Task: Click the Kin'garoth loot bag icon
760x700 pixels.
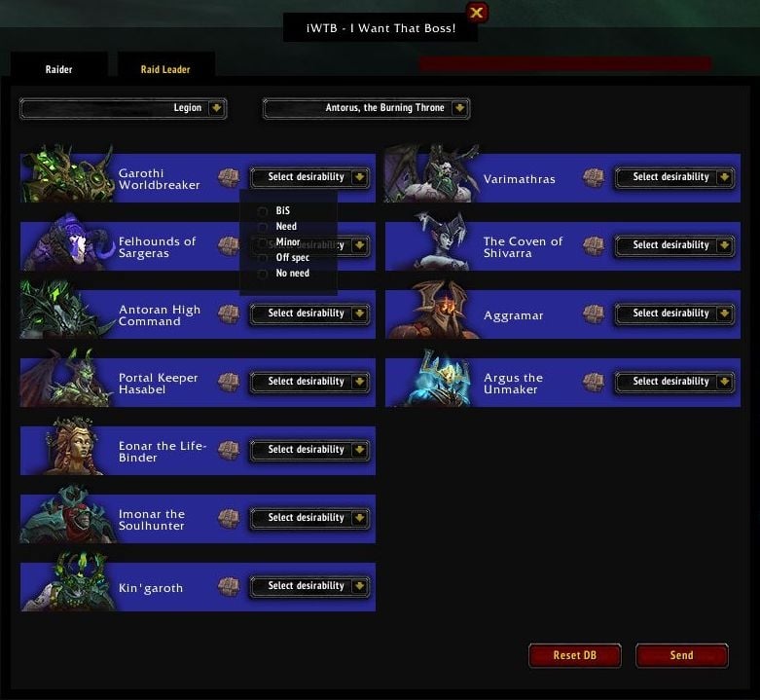Action: [229, 586]
